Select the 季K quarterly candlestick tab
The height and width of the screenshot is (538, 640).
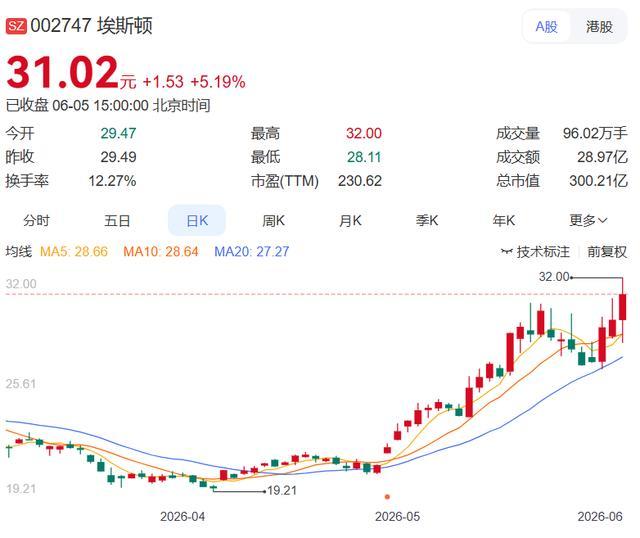pos(427,220)
